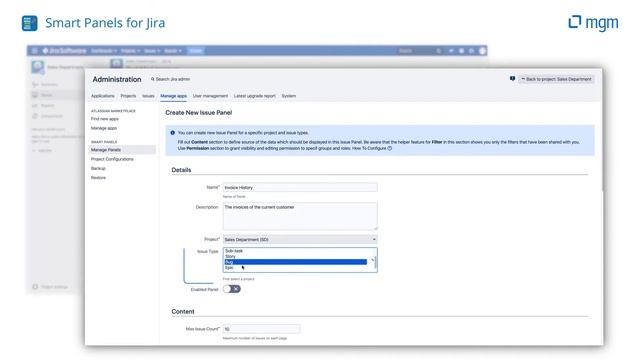Open Project Configurations in sidebar
This screenshot has width=640, height=360.
pyautogui.click(x=112, y=159)
